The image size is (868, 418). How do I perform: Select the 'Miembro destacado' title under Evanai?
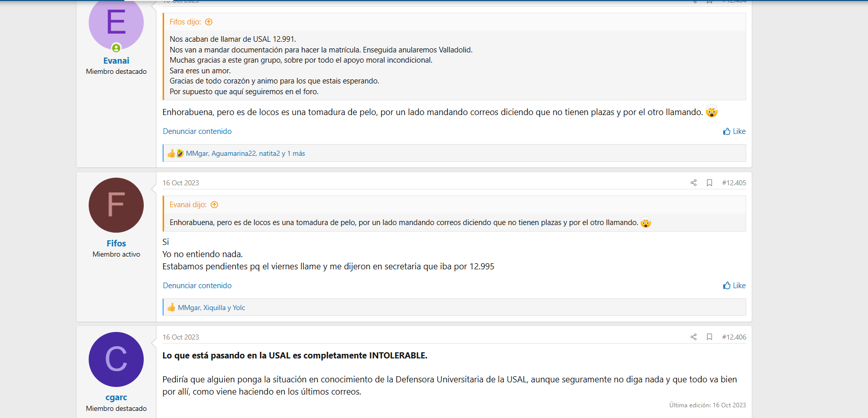[x=116, y=72]
